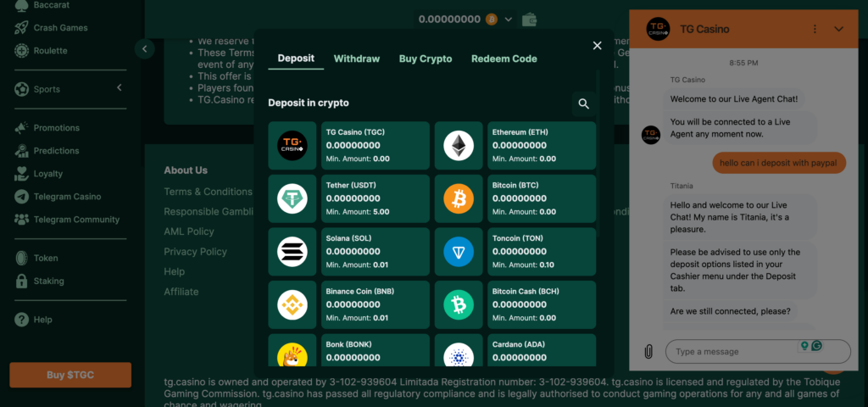Screen dimensions: 868x407
Task: Click the Buy $TGC button
Action: [70, 375]
